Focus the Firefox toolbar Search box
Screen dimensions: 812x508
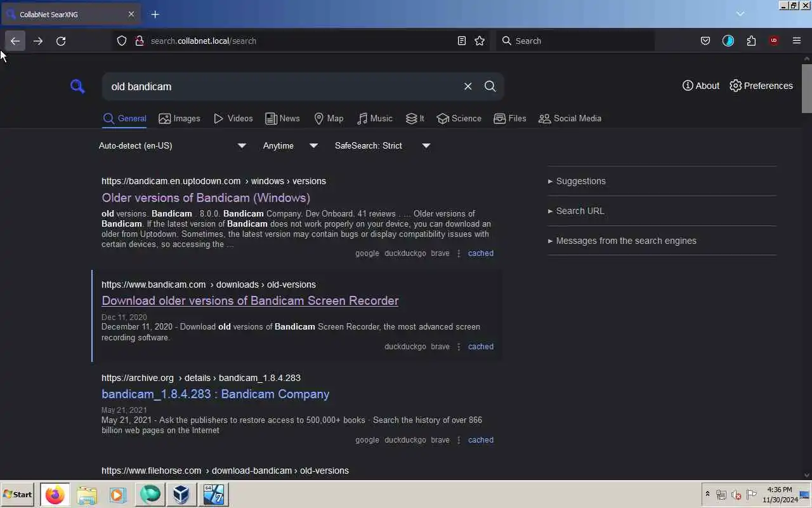pos(575,41)
